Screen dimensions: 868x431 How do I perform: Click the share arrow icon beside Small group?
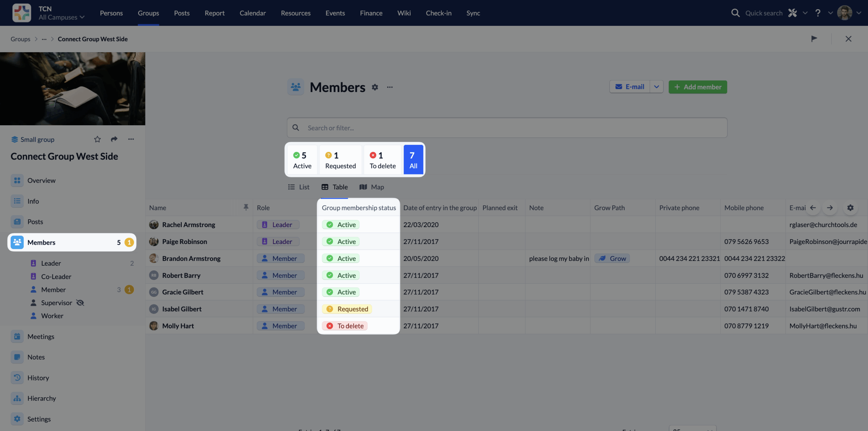114,139
